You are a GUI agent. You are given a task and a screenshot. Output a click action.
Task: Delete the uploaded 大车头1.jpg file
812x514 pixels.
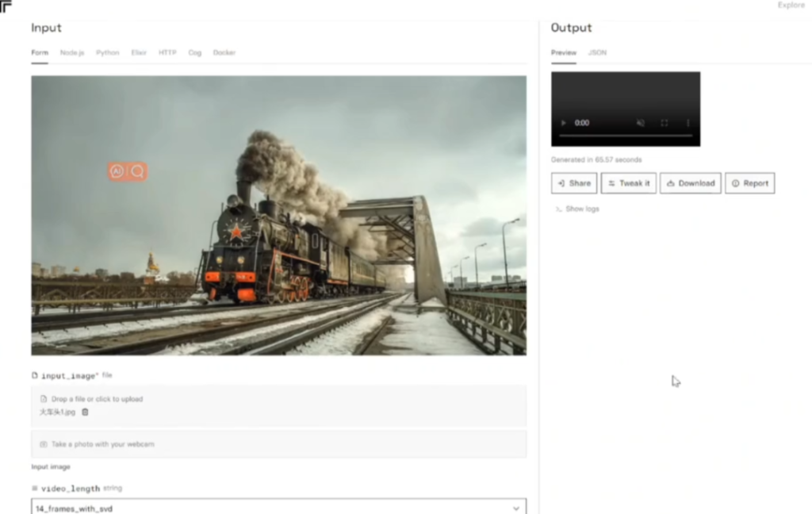coord(86,412)
